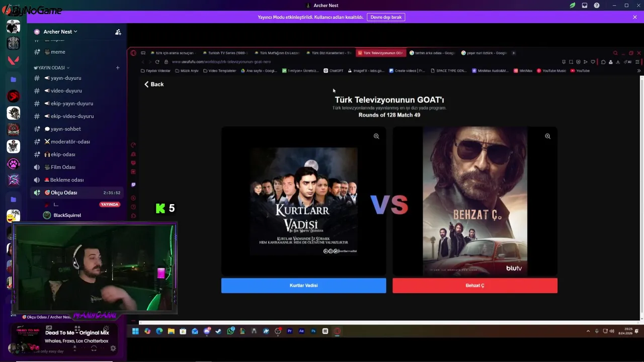
Task: Select the ekip-video-duyuru channel
Action: [x=76, y=116]
